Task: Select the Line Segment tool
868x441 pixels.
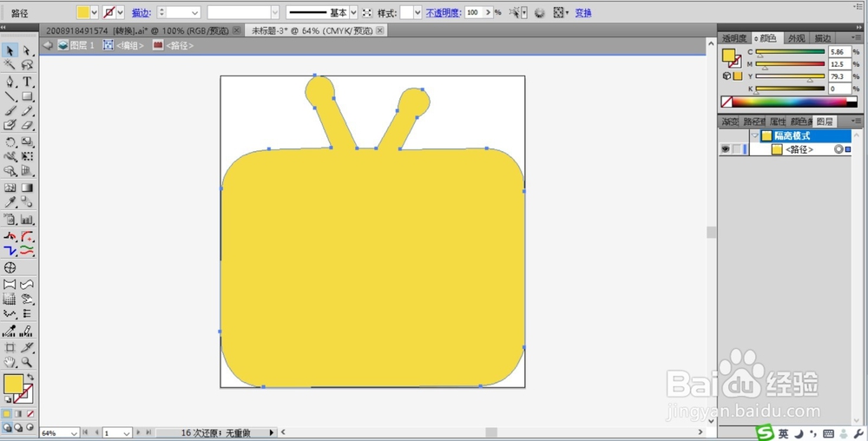Action: coord(10,97)
